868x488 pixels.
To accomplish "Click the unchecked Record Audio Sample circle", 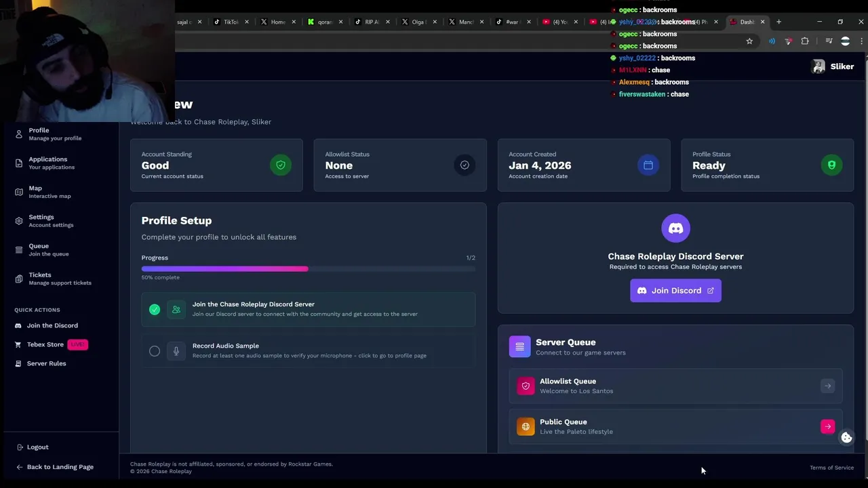I will (x=155, y=351).
